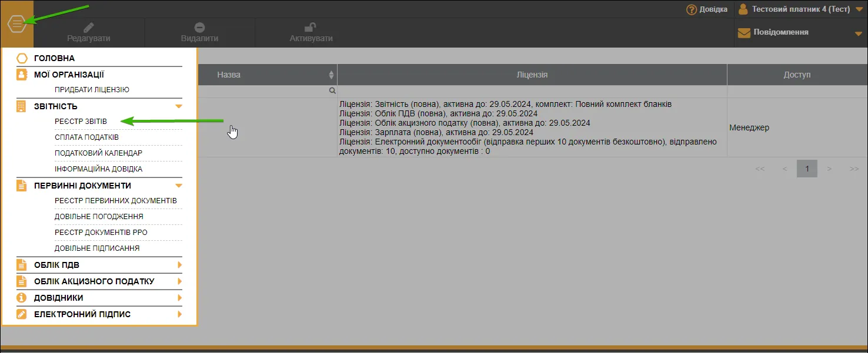868x353 pixels.
Task: Click the Ліцензія column header
Action: pyautogui.click(x=532, y=75)
